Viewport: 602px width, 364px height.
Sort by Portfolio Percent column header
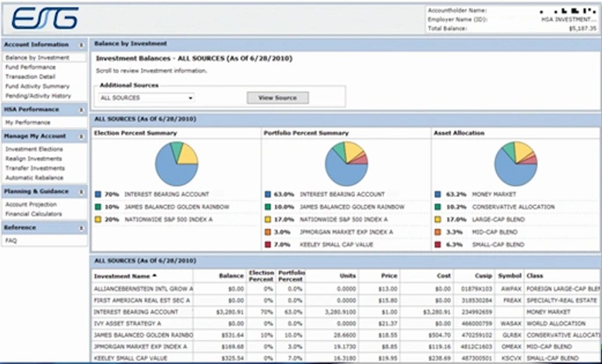coord(291,276)
